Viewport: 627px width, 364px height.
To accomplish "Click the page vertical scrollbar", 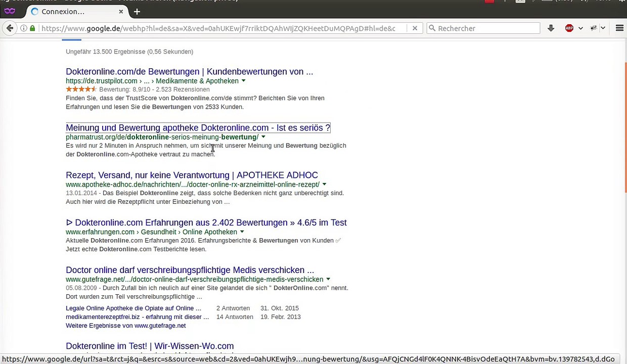I will point(625,126).
